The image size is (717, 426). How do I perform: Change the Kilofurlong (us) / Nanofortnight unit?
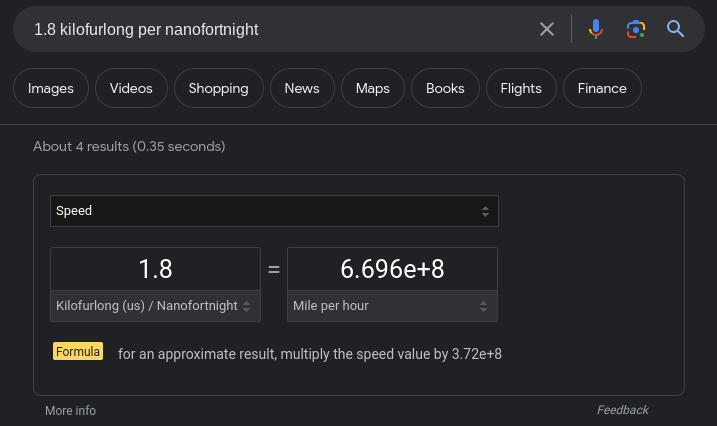coord(155,306)
